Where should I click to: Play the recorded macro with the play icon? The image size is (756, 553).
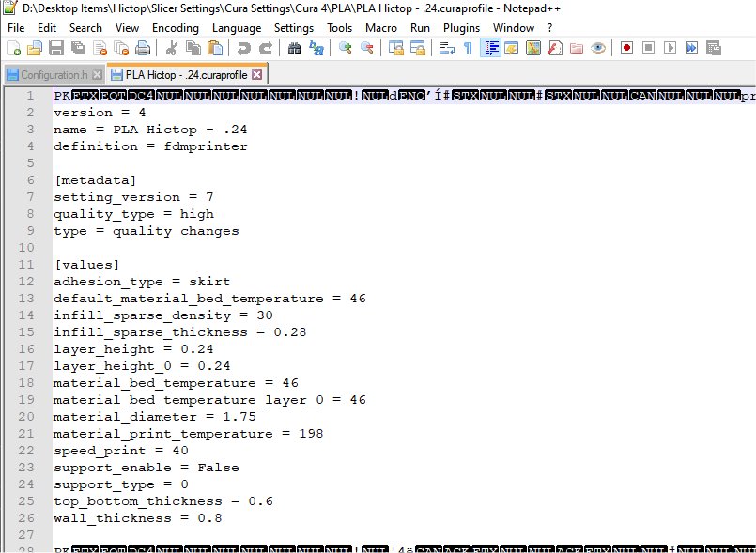pyautogui.click(x=670, y=48)
